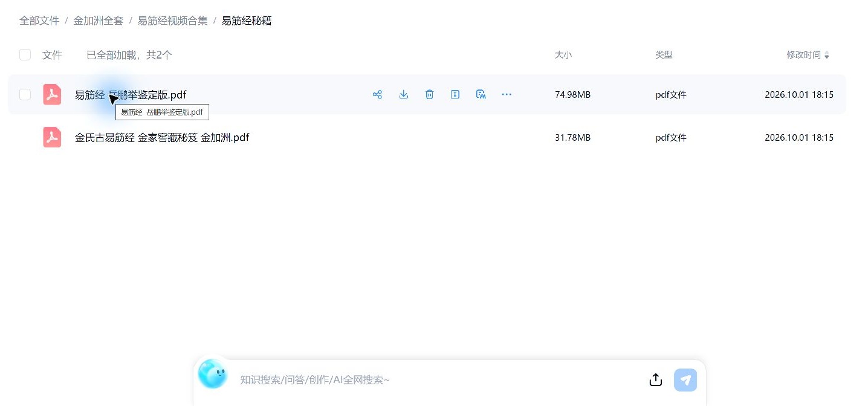Click the 31.78MB size value

coord(572,138)
